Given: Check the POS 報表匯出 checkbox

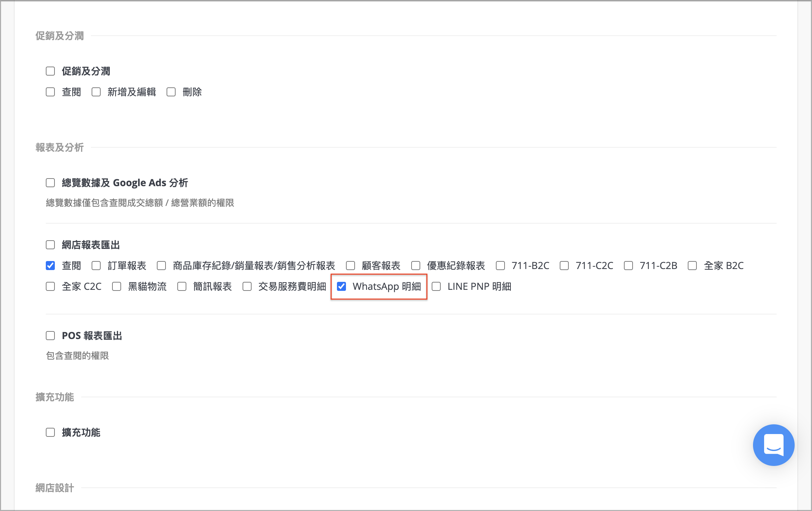Looking at the screenshot, I should (50, 336).
